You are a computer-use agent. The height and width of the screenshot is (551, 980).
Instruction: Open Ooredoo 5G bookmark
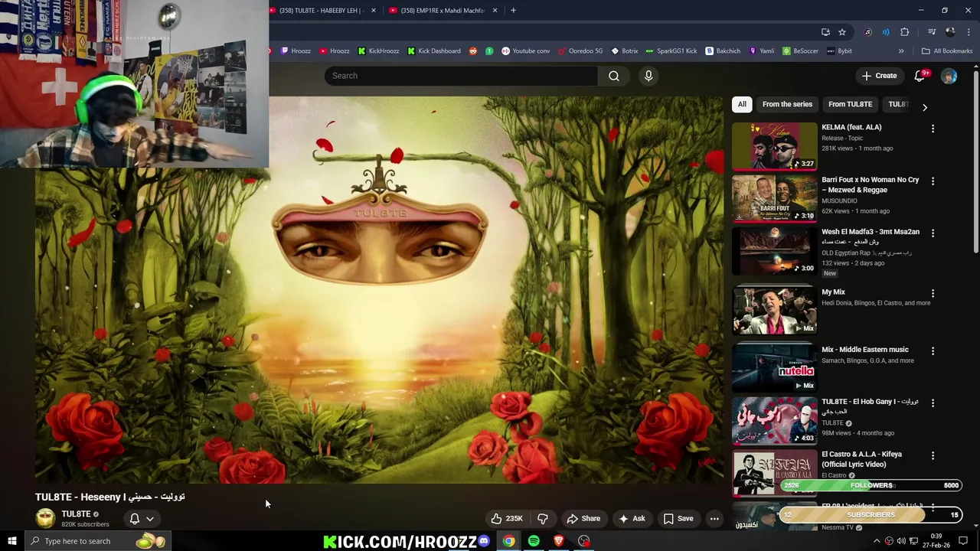580,51
